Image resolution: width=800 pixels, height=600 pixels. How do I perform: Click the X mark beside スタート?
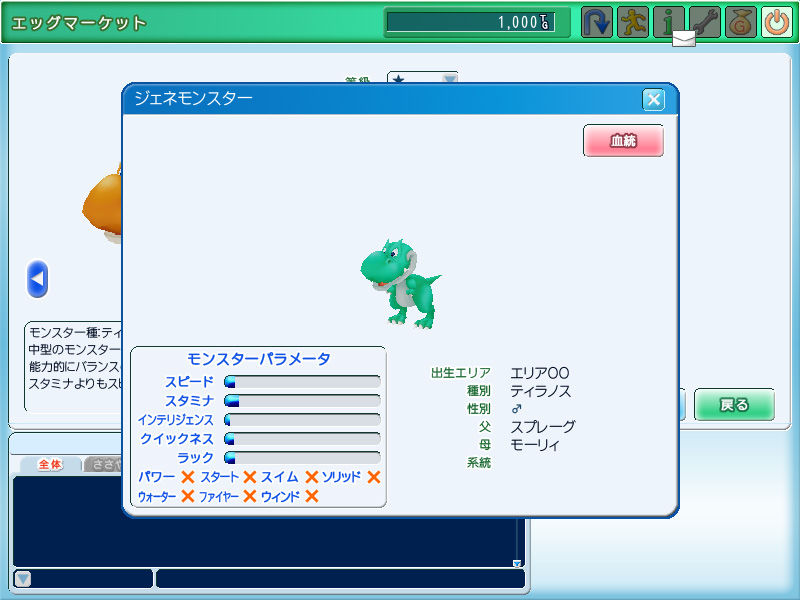249,477
